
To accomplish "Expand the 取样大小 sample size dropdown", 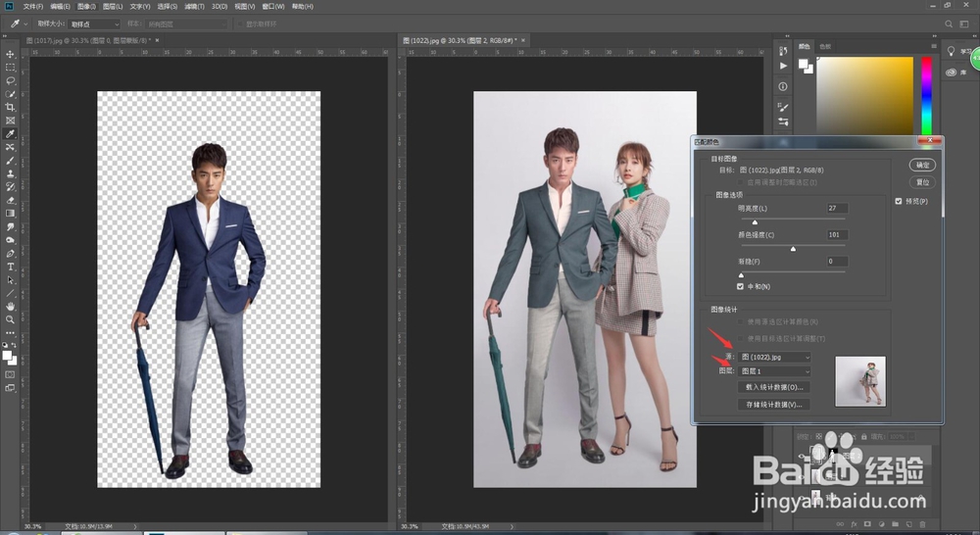I will click(94, 24).
